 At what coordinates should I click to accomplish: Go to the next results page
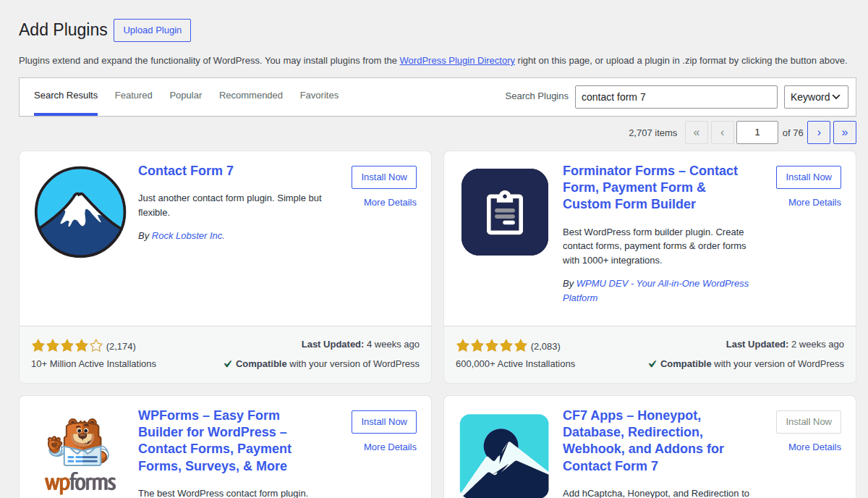pyautogui.click(x=819, y=132)
